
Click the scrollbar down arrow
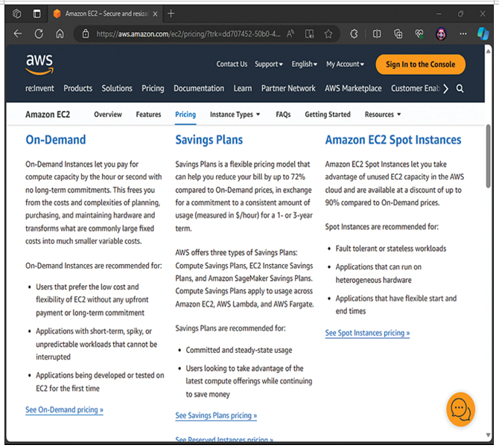pos(488,435)
